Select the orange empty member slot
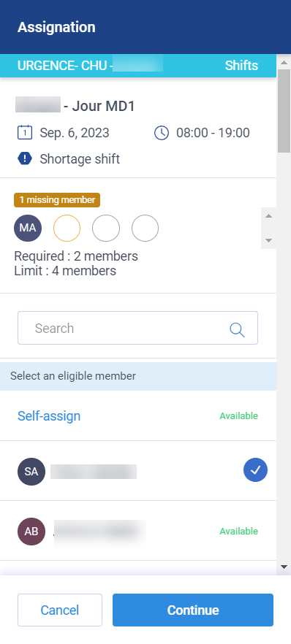 [x=67, y=228]
